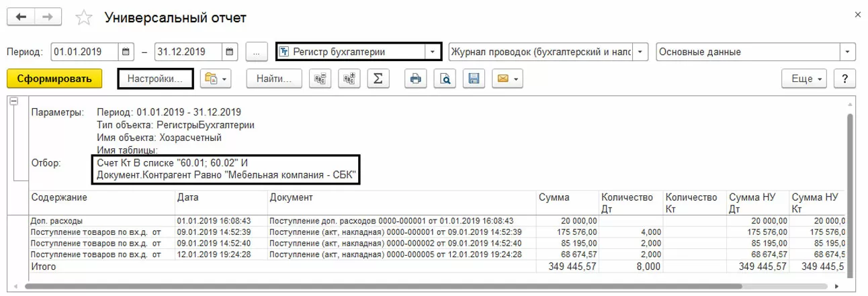Click the sum (Σ) icon

(378, 79)
